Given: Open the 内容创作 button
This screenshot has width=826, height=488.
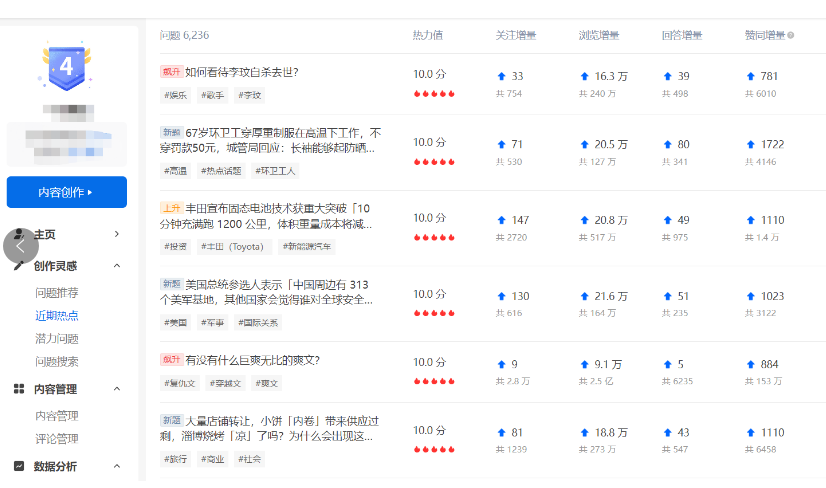Looking at the screenshot, I should pyautogui.click(x=67, y=192).
